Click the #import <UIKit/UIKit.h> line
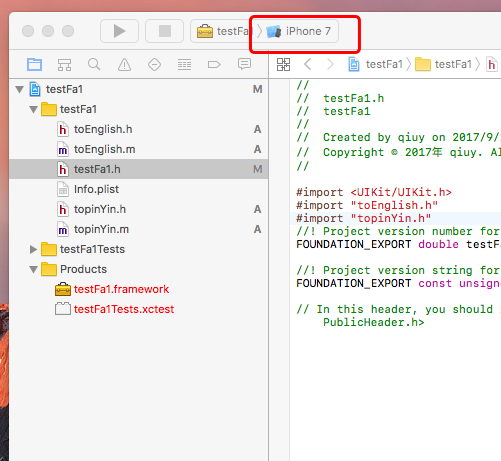This screenshot has height=461, width=501. tap(374, 192)
